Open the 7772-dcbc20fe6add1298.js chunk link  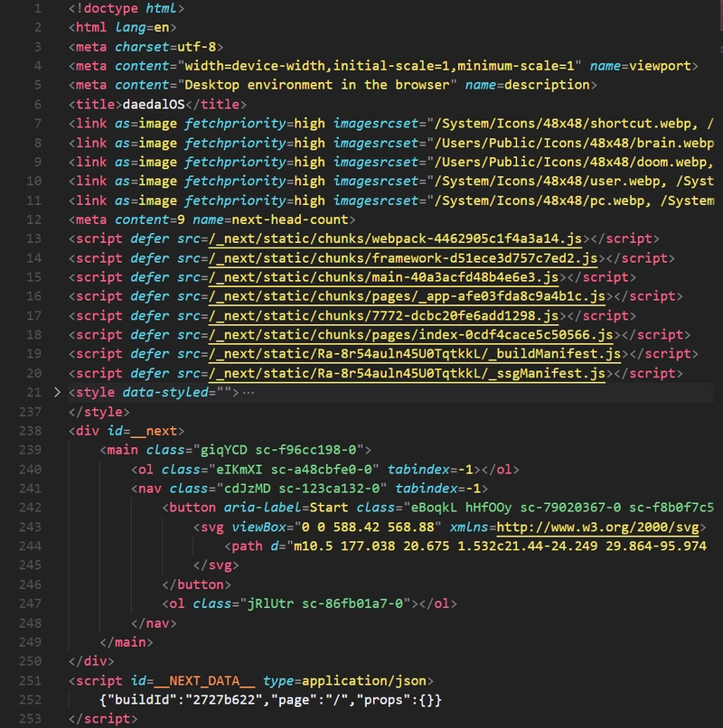click(383, 316)
